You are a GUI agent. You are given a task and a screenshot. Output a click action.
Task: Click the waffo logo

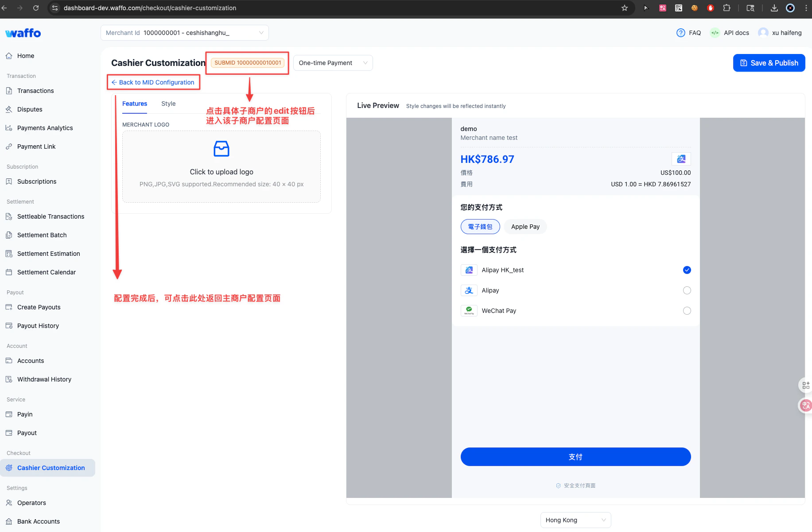click(x=23, y=33)
